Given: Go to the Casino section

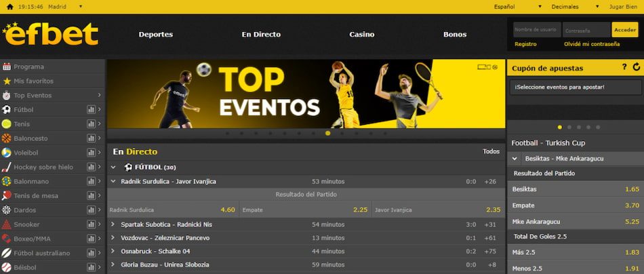Looking at the screenshot, I should coord(361,35).
